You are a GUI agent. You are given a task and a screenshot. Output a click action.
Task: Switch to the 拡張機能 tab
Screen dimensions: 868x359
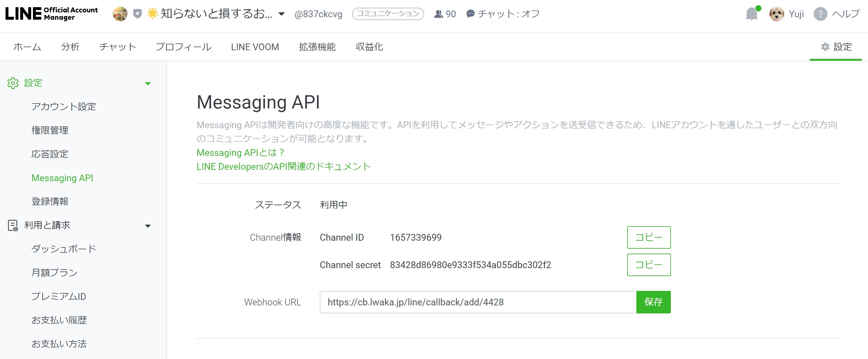[x=317, y=47]
